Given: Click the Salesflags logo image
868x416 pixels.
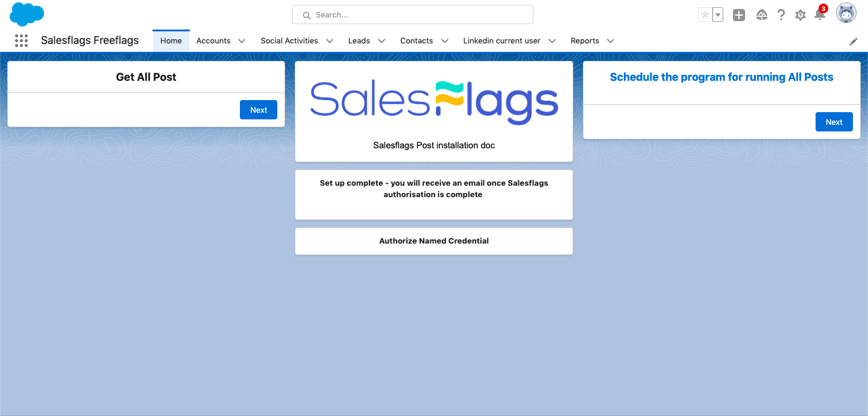Looking at the screenshot, I should (x=434, y=102).
